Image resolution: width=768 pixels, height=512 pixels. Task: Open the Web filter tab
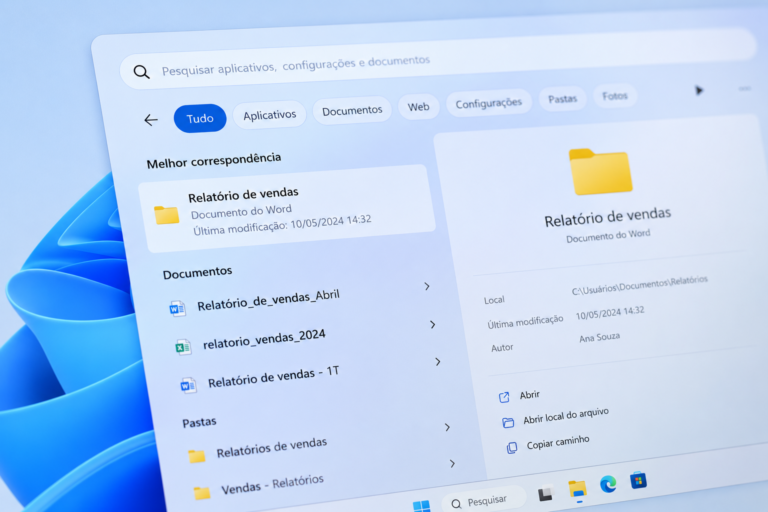pyautogui.click(x=418, y=106)
